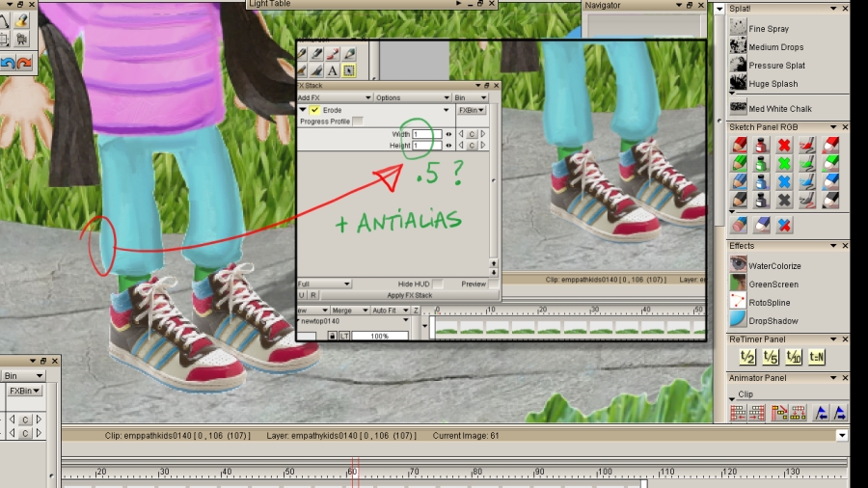Open the Bin dropdown at lower left

coord(23,376)
